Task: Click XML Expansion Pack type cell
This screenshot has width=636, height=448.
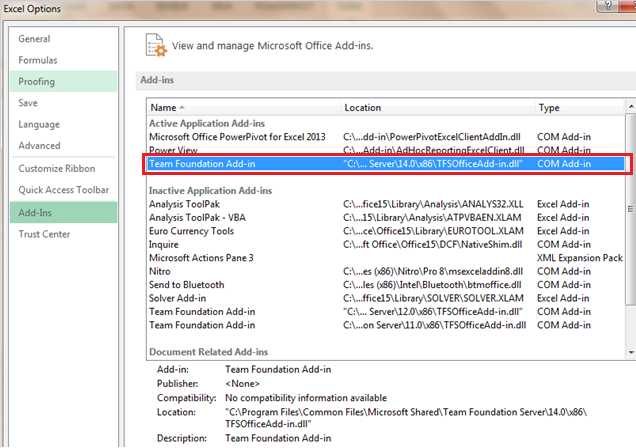Action: 580,258
